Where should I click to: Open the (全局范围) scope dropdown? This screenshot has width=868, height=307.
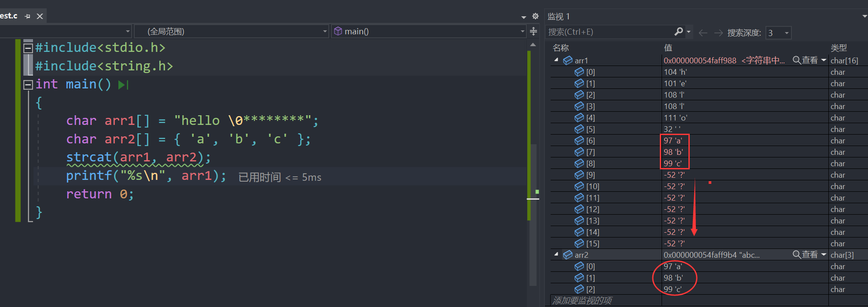(232, 31)
